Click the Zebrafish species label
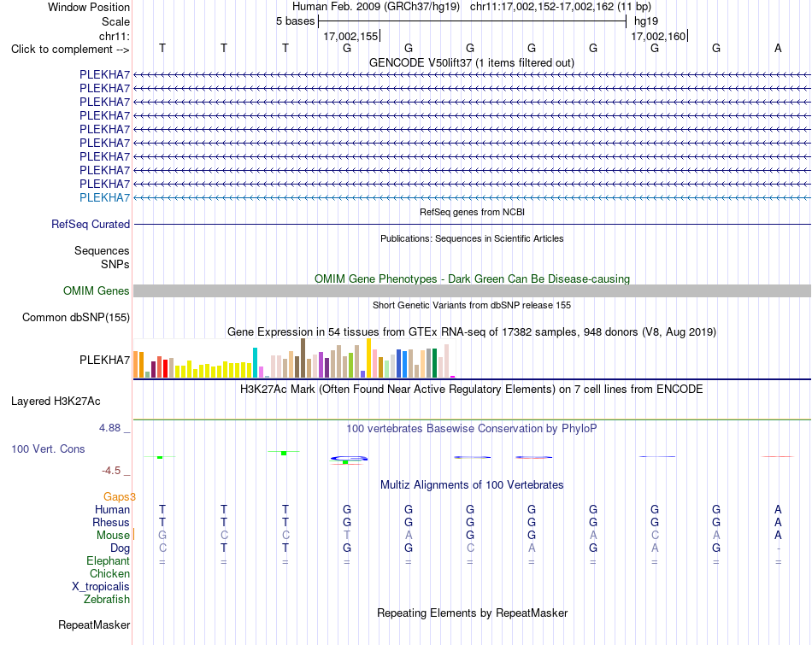Image resolution: width=812 pixels, height=645 pixels. point(107,600)
